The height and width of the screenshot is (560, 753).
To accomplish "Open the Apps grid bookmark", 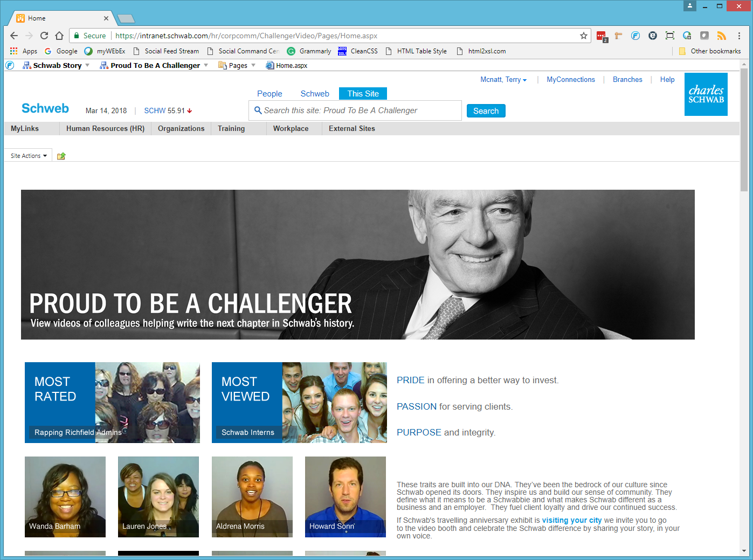I will (x=23, y=51).
